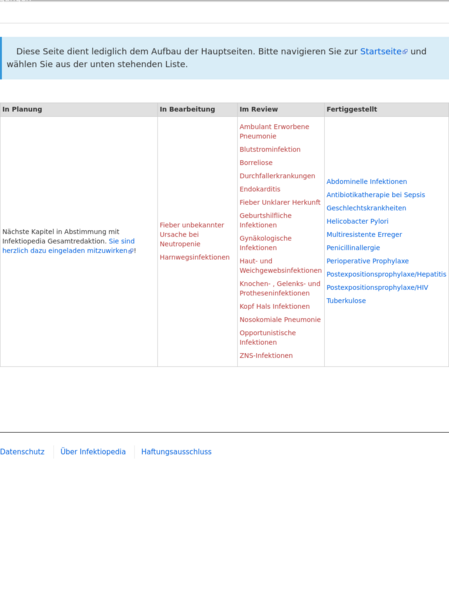Viewport: 449px width, 599px height.
Task: Open Über Infektiopedia in the footer
Action: pos(93,452)
